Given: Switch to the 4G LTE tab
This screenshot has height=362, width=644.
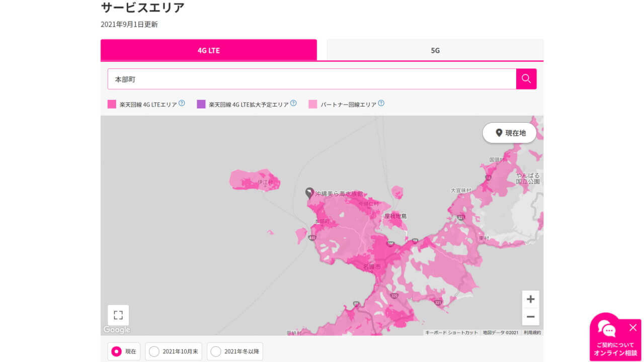Looking at the screenshot, I should click(x=208, y=50).
